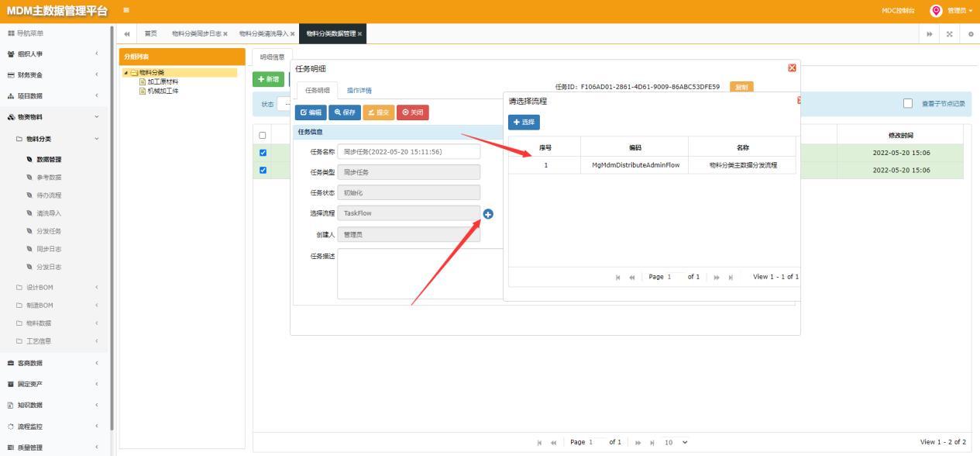Go to previous page in 请选择流程 pager

coord(632,278)
